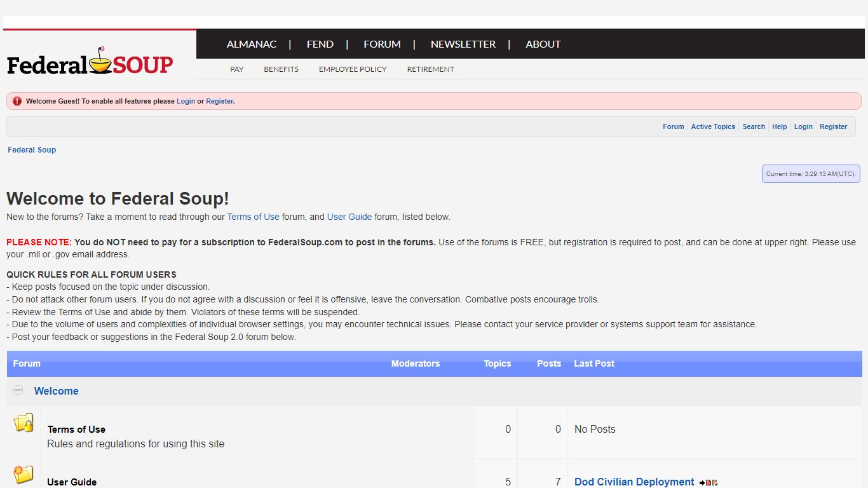
Task: Collapse the Welcome forum category
Action: (x=18, y=390)
